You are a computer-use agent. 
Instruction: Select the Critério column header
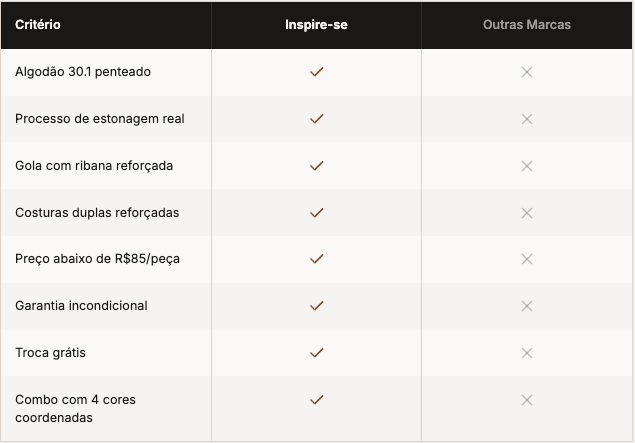point(38,24)
